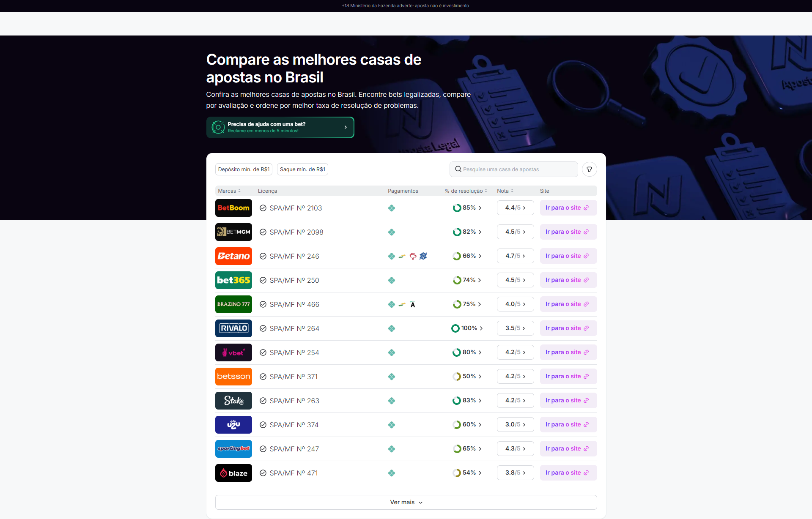812x519 pixels.
Task: Click the BetMGM brand logo
Action: 233,232
